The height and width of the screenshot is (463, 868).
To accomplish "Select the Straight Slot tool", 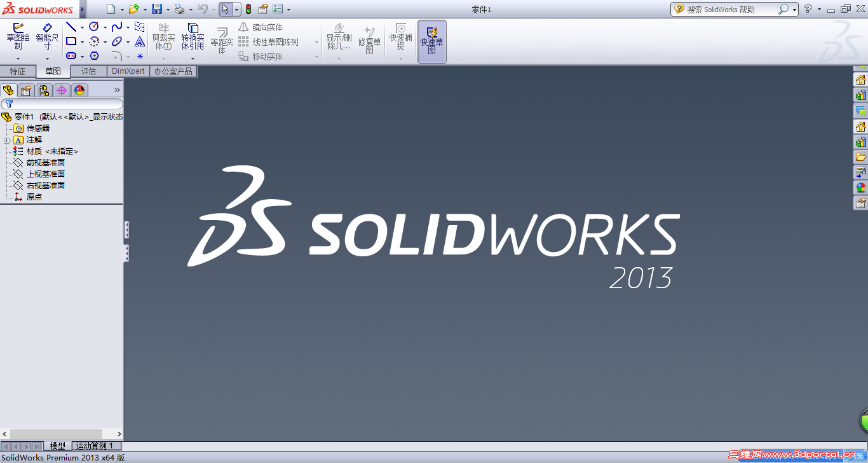I will pyautogui.click(x=71, y=56).
